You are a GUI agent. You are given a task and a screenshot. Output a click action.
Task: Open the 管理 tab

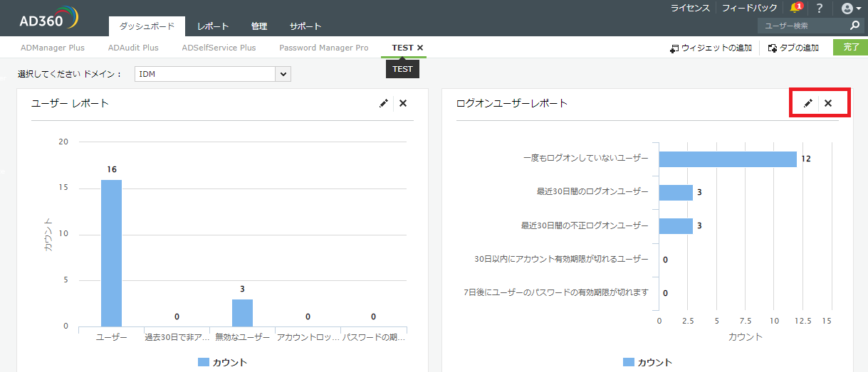coord(259,26)
